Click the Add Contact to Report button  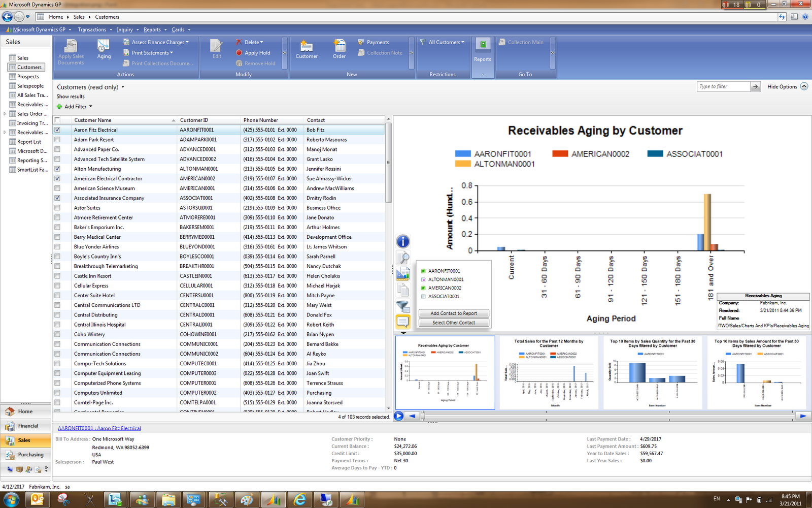coord(454,313)
